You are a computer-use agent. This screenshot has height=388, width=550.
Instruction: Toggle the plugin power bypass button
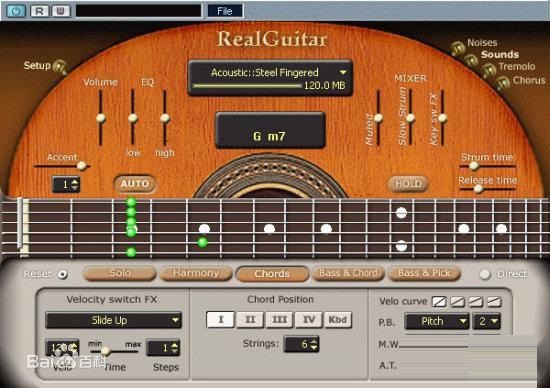15,11
